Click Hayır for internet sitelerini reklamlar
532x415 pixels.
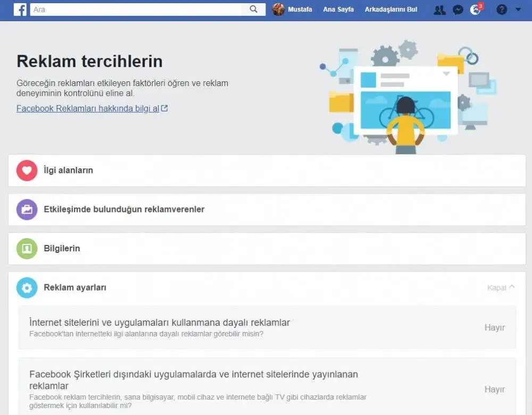[x=495, y=328]
